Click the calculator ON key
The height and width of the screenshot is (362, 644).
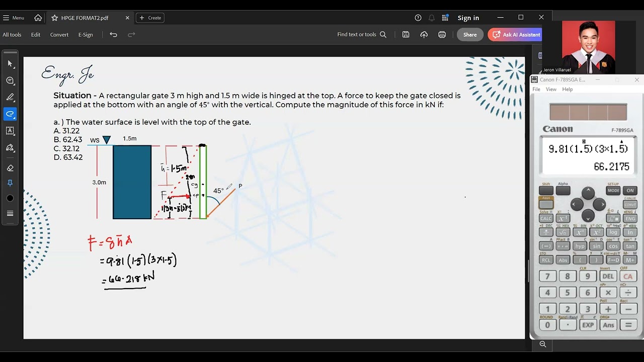[630, 191]
